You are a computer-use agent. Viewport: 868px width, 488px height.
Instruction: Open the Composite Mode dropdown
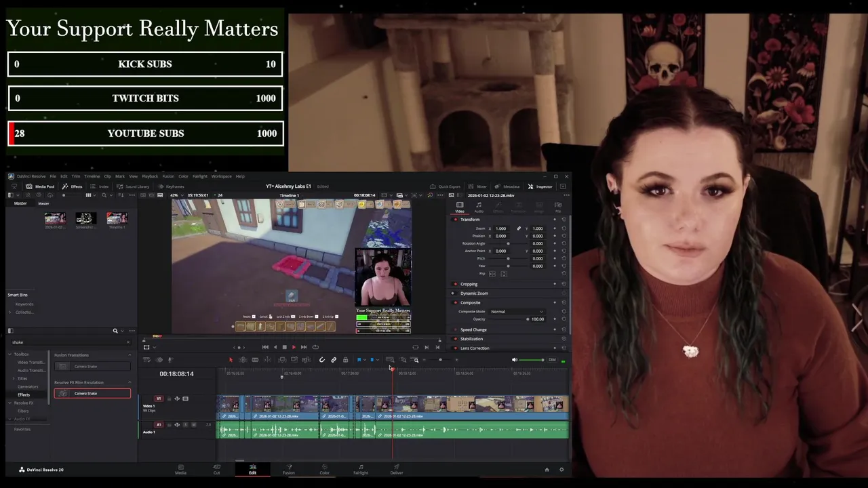[x=516, y=312]
